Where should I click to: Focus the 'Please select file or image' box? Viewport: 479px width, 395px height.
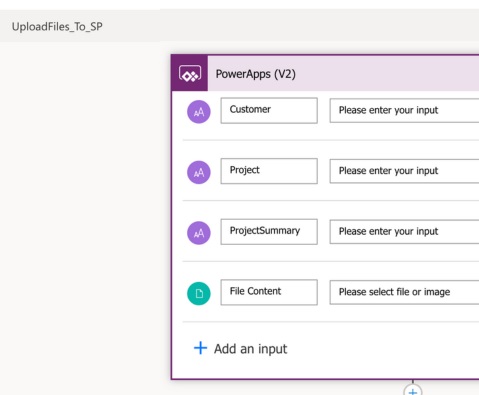404,292
